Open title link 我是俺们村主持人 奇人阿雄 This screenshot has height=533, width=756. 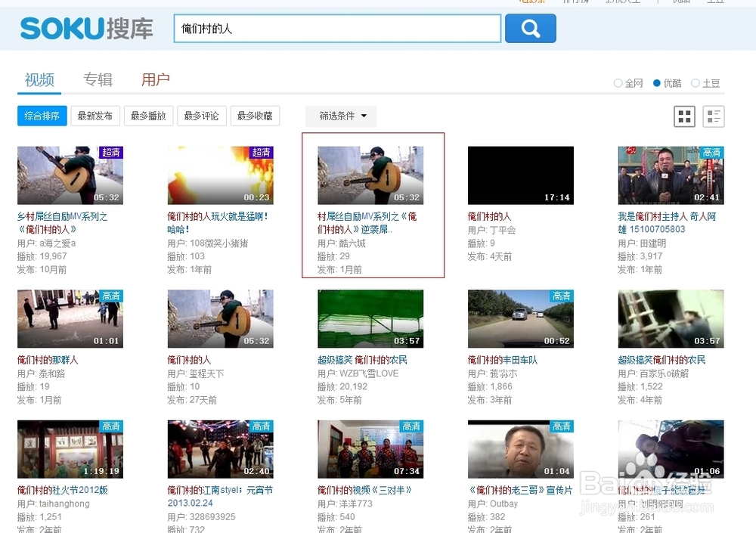[668, 223]
